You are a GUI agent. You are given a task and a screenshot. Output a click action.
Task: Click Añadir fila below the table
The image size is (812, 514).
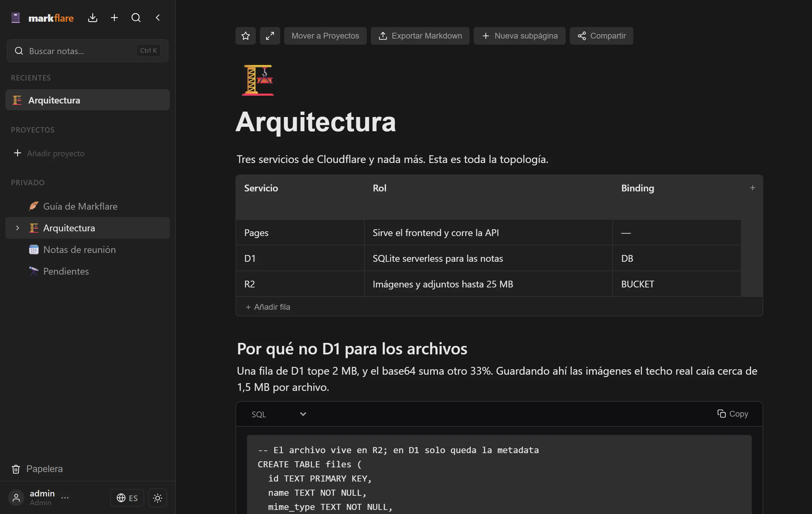(x=268, y=307)
